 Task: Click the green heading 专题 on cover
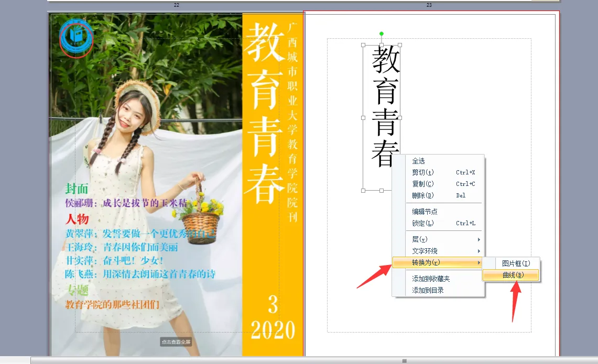coord(78,290)
